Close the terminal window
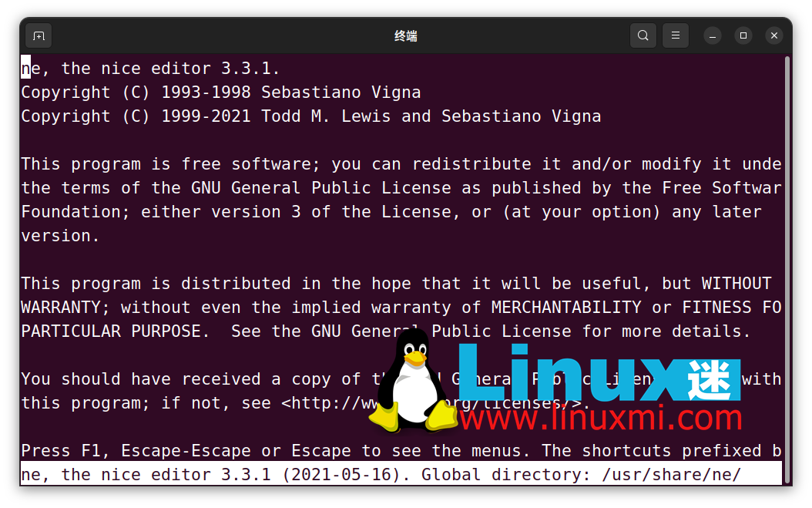Image resolution: width=812 pixels, height=508 pixels. (774, 35)
